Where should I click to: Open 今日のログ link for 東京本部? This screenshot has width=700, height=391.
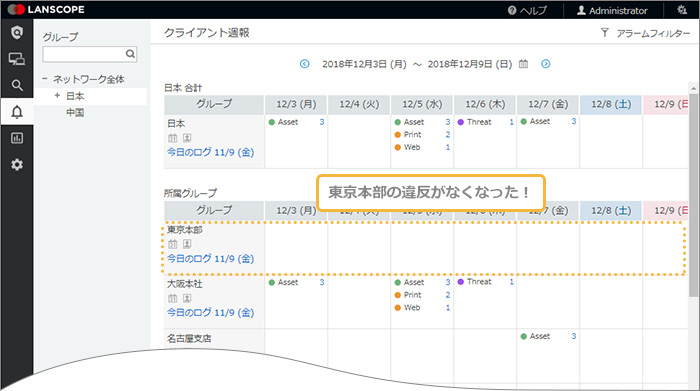(x=211, y=258)
